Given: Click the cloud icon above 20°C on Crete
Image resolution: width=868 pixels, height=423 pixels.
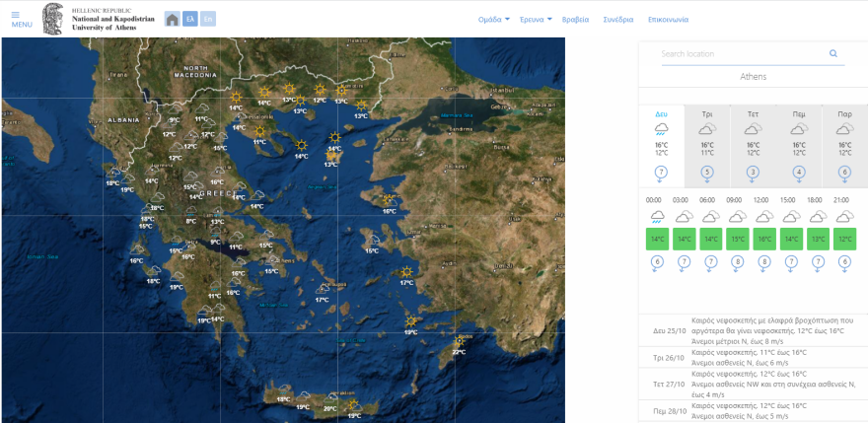Looking at the screenshot, I should pos(330,397).
